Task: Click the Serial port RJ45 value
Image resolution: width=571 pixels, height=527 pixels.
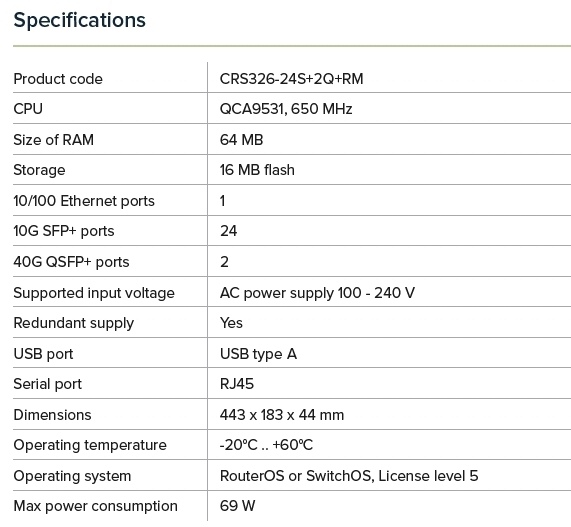Action: [237, 384]
